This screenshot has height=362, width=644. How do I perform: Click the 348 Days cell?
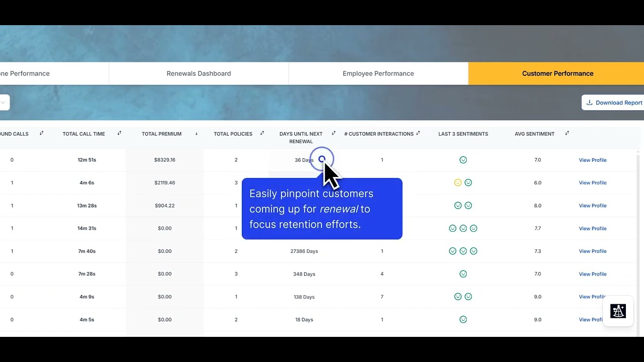(x=304, y=274)
